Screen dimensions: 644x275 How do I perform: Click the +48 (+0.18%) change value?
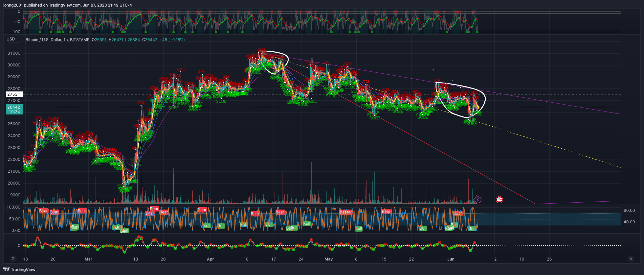tap(172, 40)
